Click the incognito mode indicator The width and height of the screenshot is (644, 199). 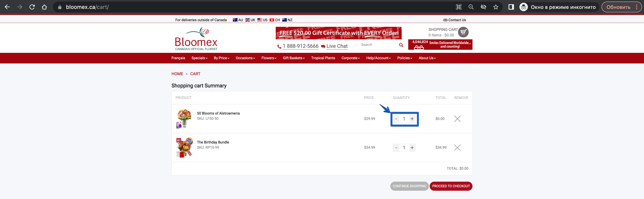pos(558,7)
